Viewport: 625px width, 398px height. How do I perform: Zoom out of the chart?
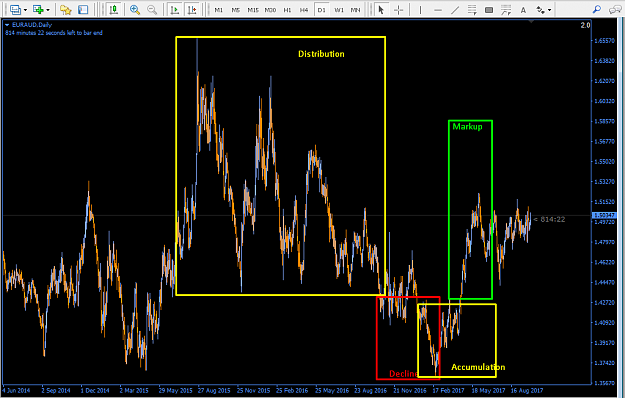point(152,10)
